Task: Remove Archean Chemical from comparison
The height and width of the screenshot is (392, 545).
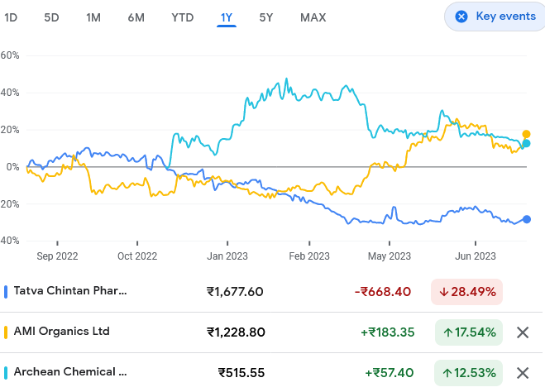Action: click(x=523, y=373)
